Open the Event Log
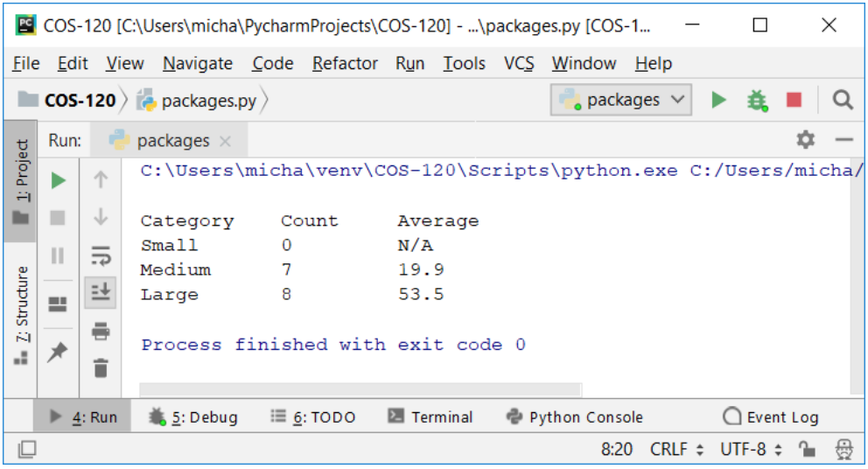This screenshot has width=868, height=469. click(771, 416)
